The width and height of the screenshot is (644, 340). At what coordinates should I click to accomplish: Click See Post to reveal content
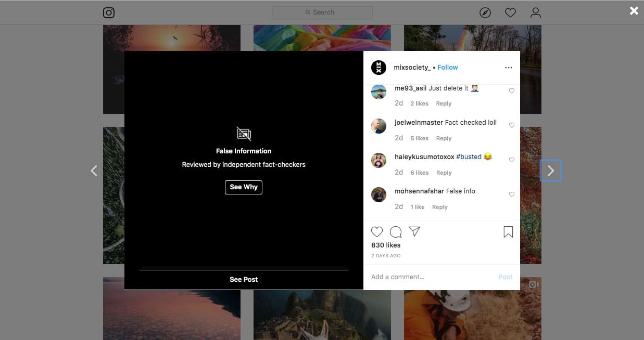coord(244,280)
